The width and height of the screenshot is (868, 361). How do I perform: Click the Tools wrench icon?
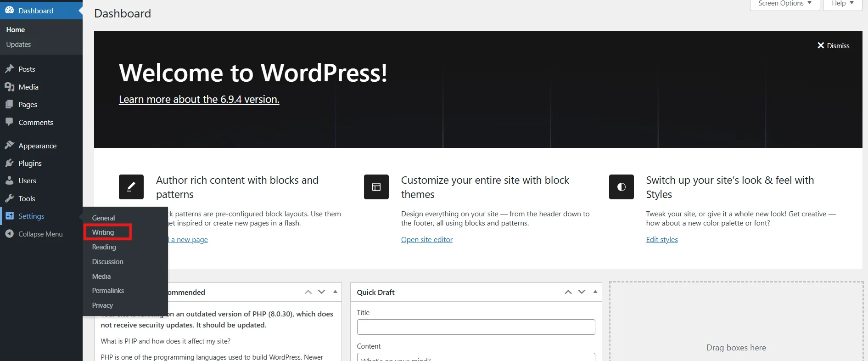[x=9, y=198]
